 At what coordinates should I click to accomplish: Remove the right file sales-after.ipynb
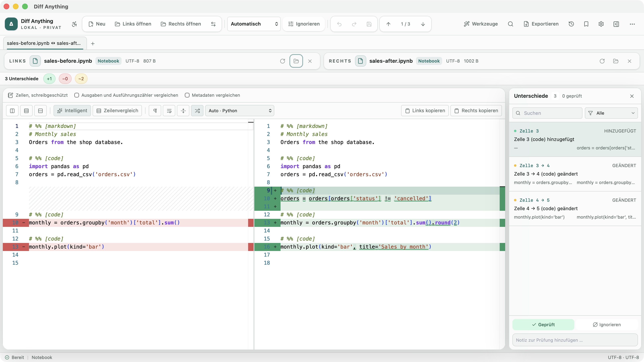[x=630, y=61]
